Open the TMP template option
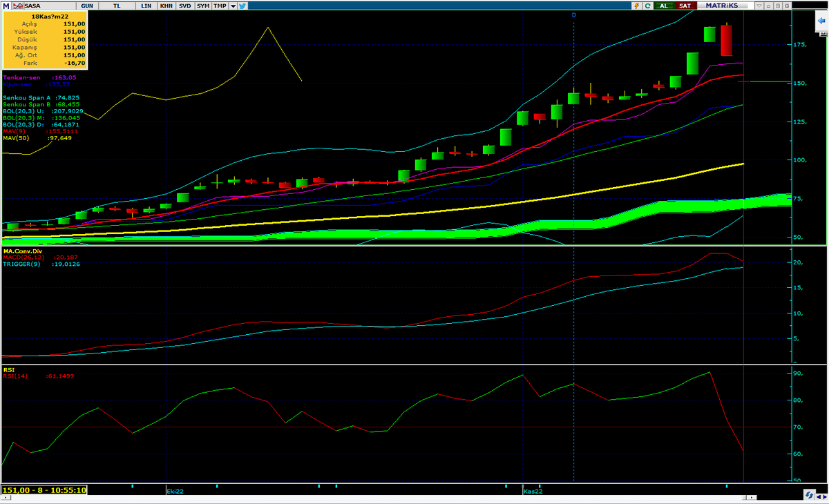This screenshot has width=829, height=504. tap(220, 6)
